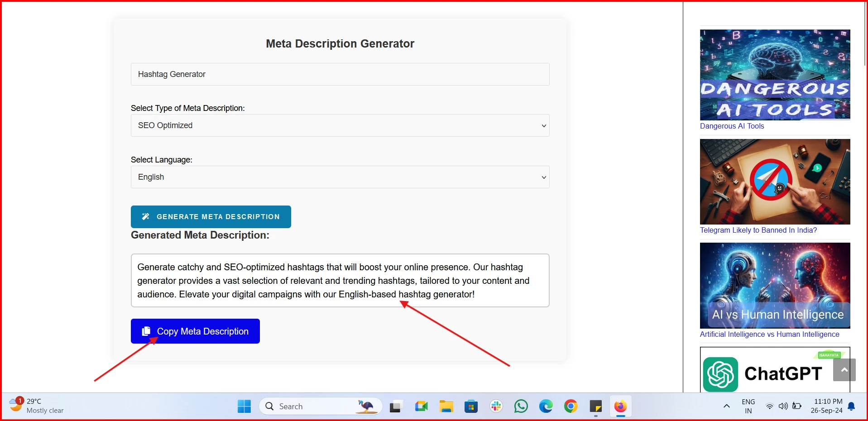The image size is (868, 421).
Task: Open the Type of Meta Description dropdown
Action: click(x=340, y=125)
